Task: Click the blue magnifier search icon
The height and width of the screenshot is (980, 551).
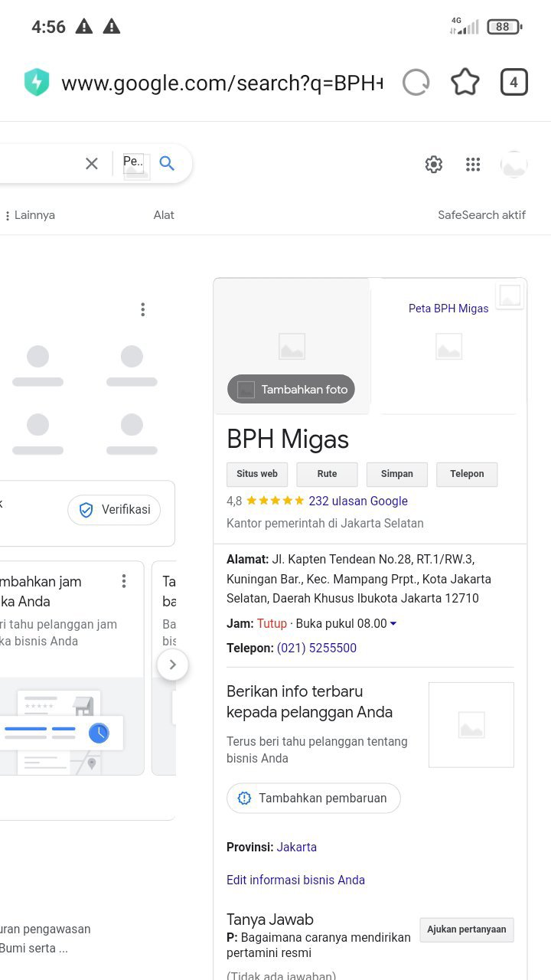Action: point(167,163)
